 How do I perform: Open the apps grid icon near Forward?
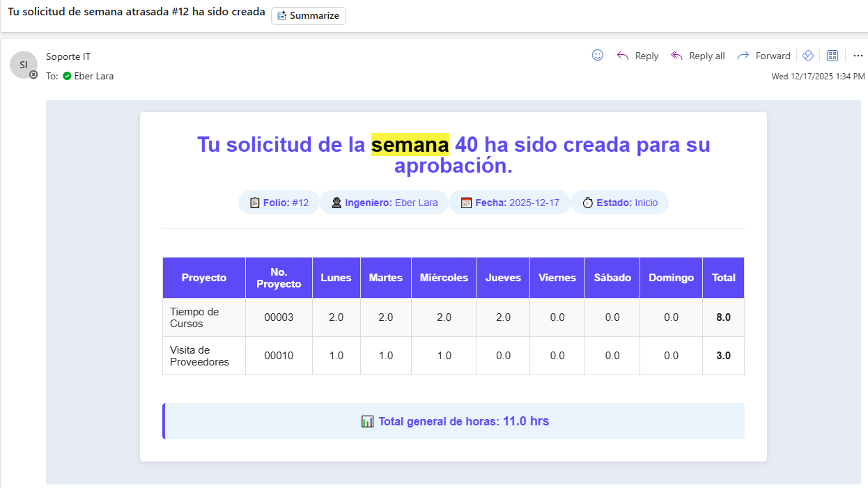pos(832,56)
